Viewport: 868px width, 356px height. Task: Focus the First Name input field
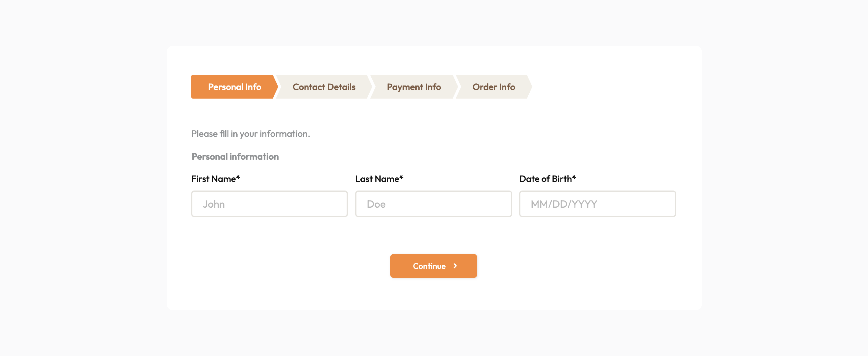[269, 204]
